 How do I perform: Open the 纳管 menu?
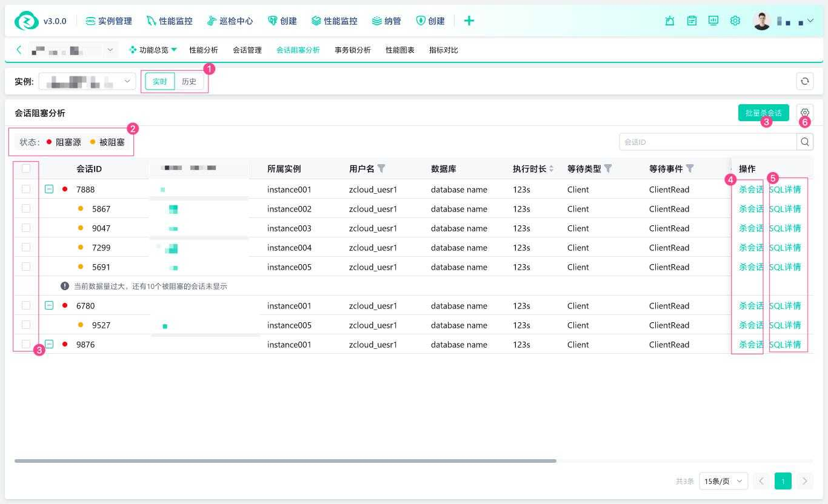[386, 21]
